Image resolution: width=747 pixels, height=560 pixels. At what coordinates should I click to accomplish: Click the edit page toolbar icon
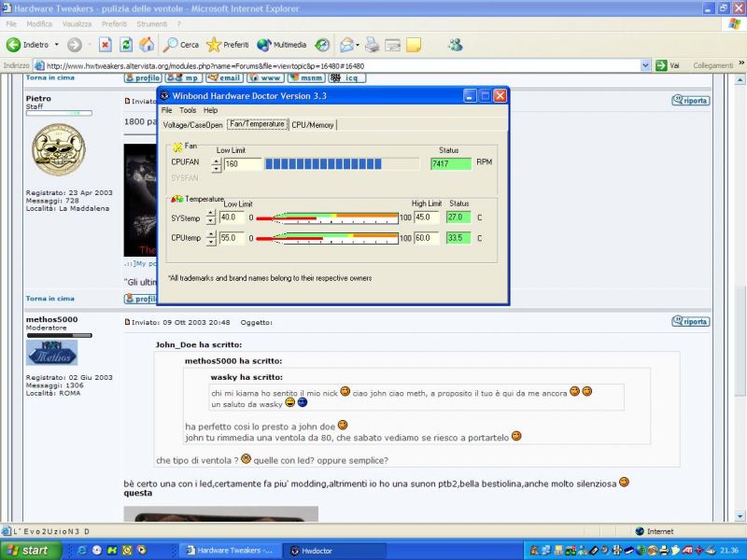point(392,45)
